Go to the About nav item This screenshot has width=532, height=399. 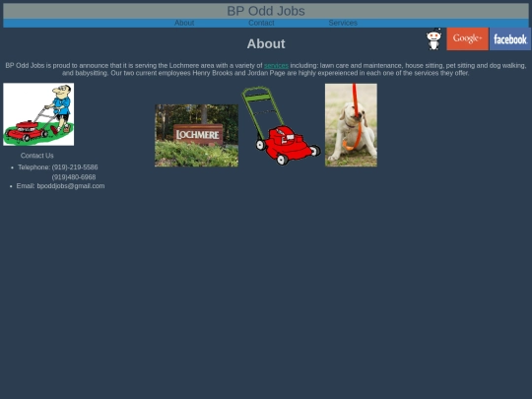[184, 23]
